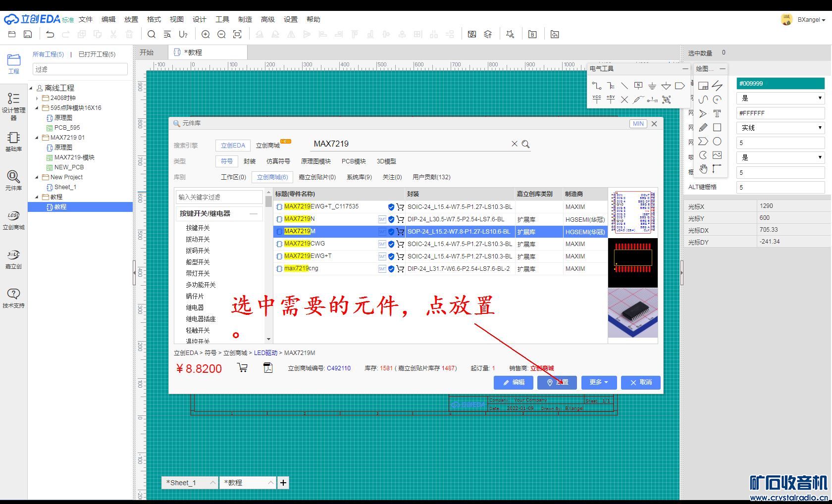832x504 pixels.
Task: Place a ground symbol from electrical tools
Action: pyautogui.click(x=652, y=86)
